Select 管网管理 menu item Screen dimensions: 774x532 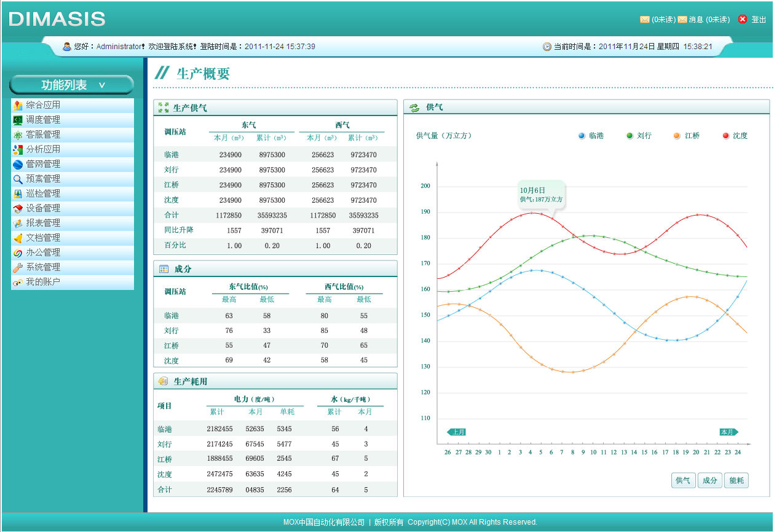(x=73, y=164)
